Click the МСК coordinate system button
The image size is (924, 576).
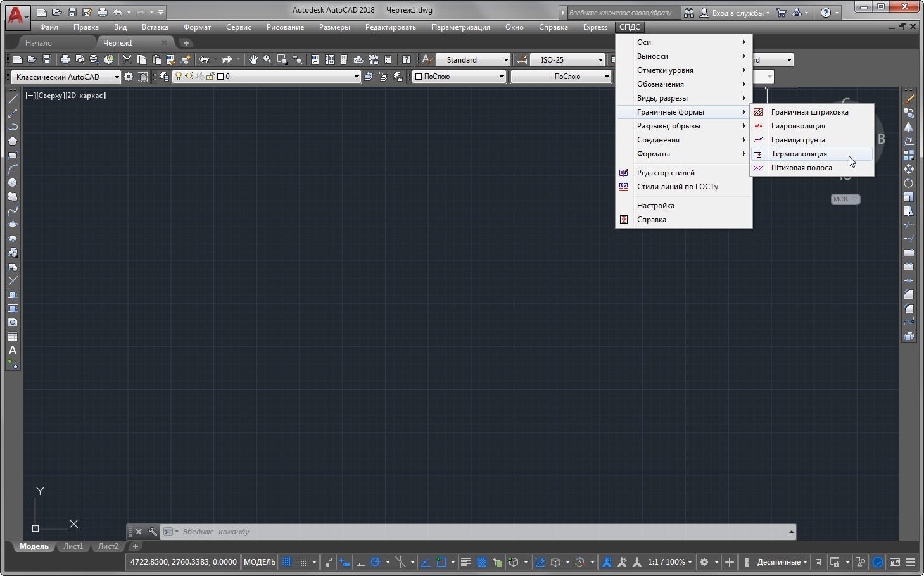845,199
